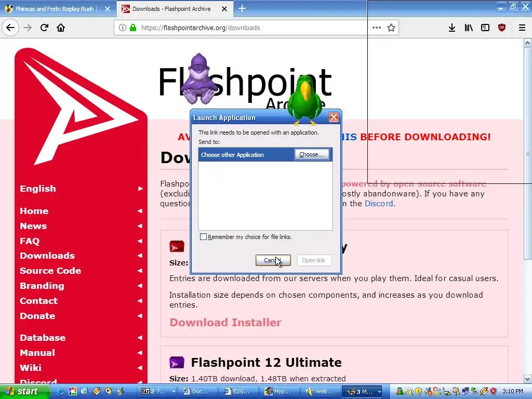This screenshot has height=399, width=532.
Task: Open the browser home page icon
Action: 61,28
